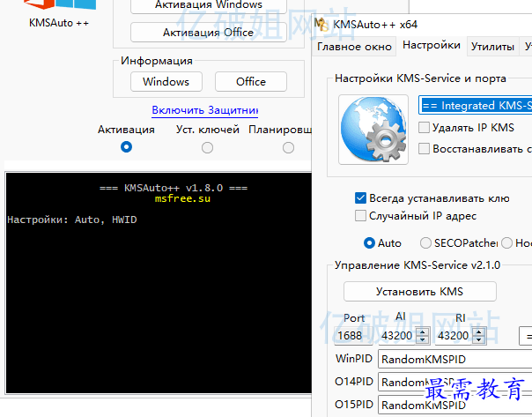This screenshot has height=417, width=532.
Task: Click the RI field showing 43200
Action: pos(454,336)
